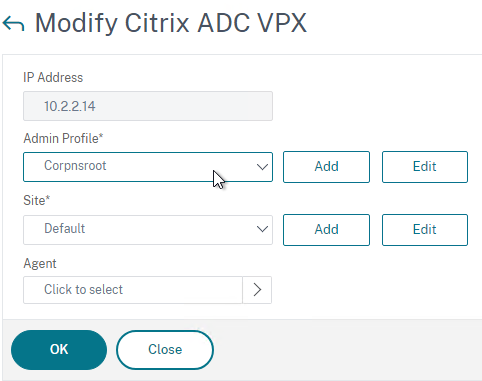This screenshot has height=381, width=482.
Task: Expand the Admin Profile dropdown arrow
Action: click(262, 167)
